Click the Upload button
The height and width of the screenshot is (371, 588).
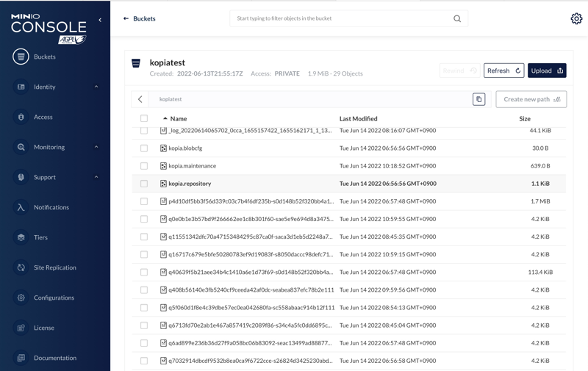(x=547, y=71)
